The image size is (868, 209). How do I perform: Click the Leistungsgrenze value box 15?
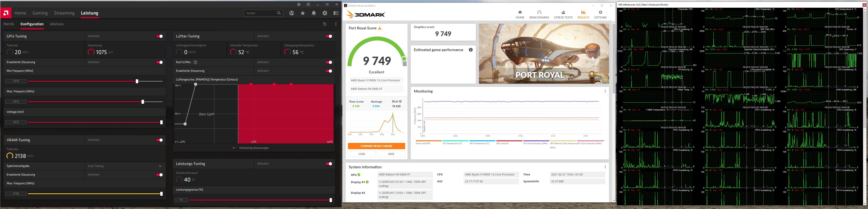click(x=181, y=200)
